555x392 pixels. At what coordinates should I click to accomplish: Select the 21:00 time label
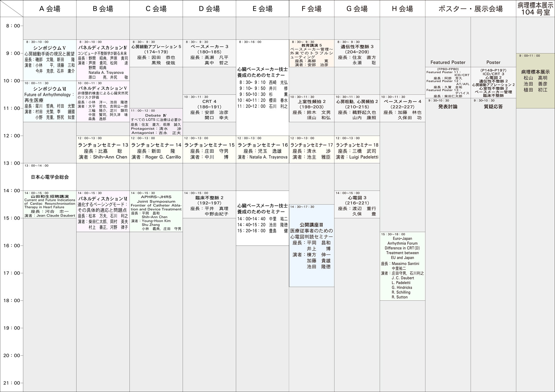point(12,383)
